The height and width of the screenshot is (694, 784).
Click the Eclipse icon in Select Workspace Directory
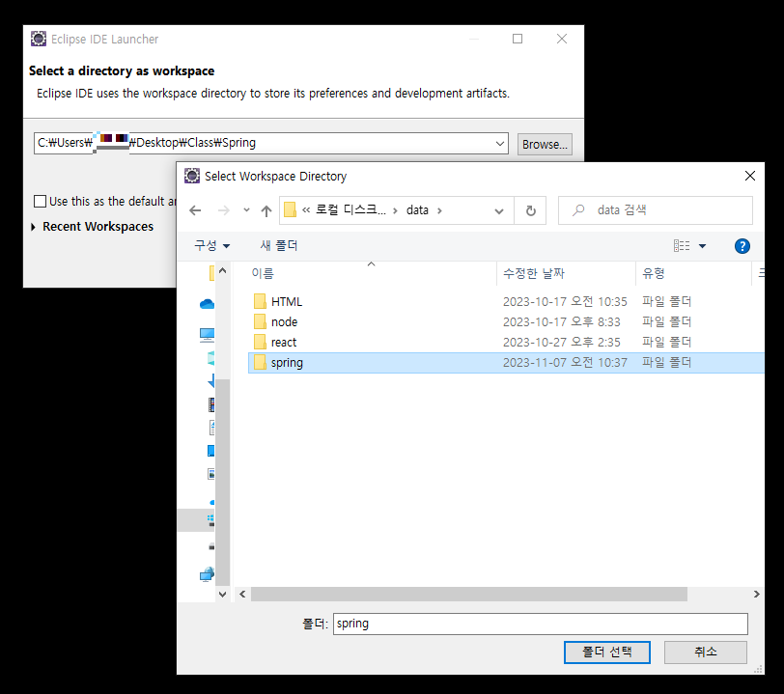click(x=192, y=176)
